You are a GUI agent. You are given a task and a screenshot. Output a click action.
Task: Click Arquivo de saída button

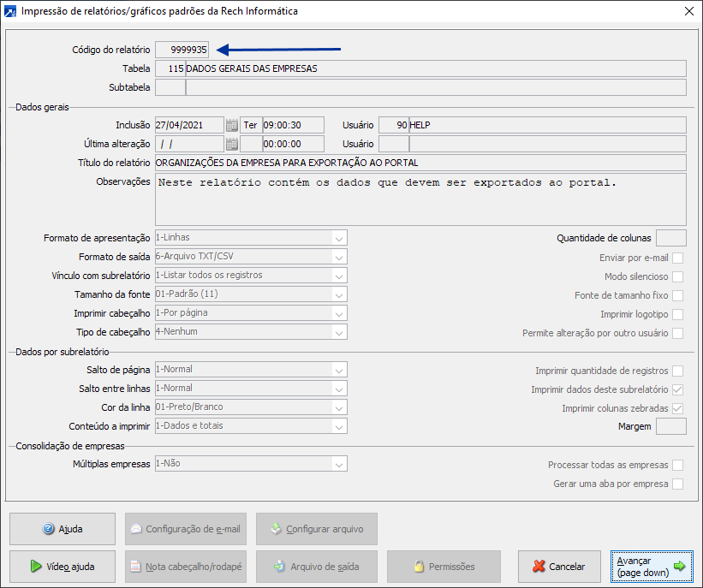pos(317,567)
